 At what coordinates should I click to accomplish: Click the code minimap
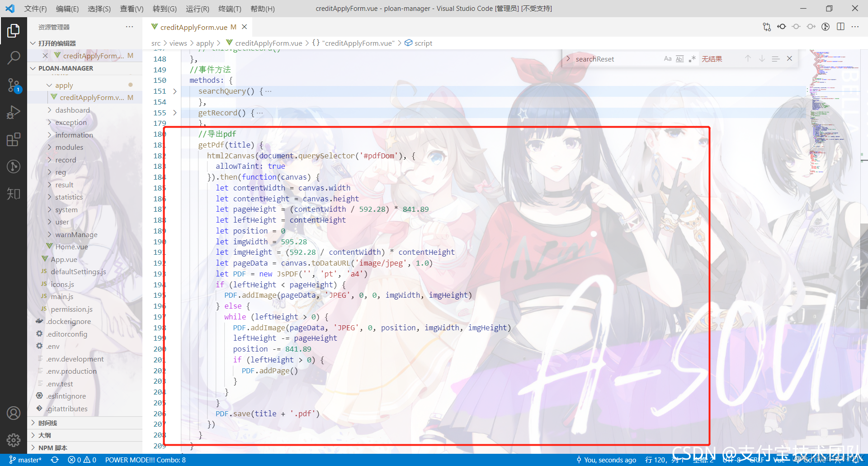pos(833,113)
